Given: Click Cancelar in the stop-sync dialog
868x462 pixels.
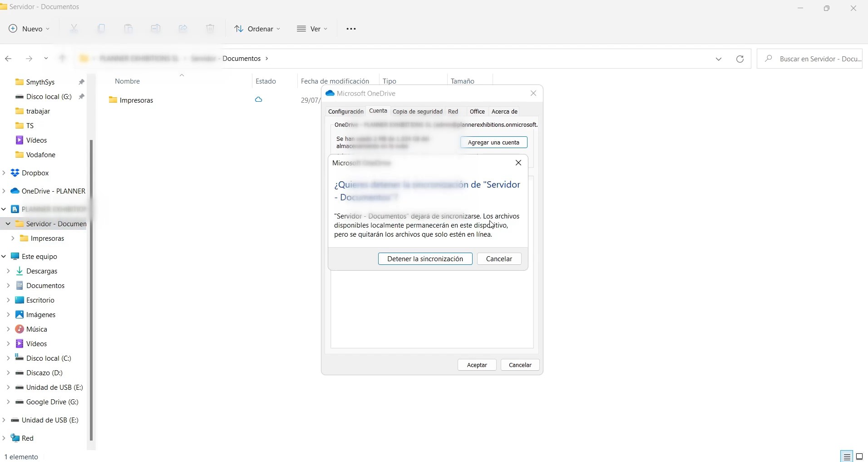Looking at the screenshot, I should click(499, 258).
